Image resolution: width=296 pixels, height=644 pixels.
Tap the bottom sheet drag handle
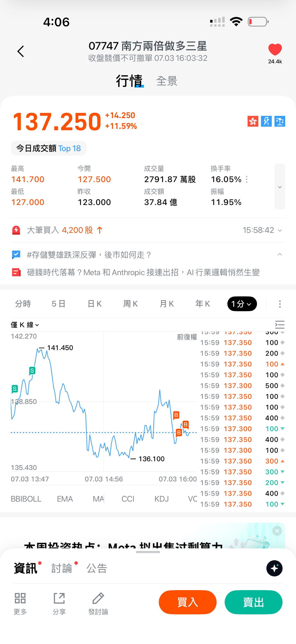point(148,552)
